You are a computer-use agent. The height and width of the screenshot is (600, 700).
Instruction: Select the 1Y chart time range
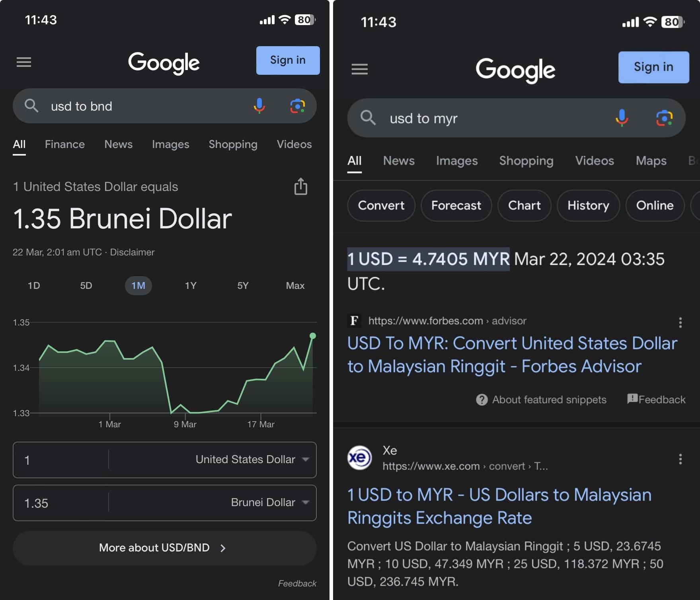click(191, 285)
